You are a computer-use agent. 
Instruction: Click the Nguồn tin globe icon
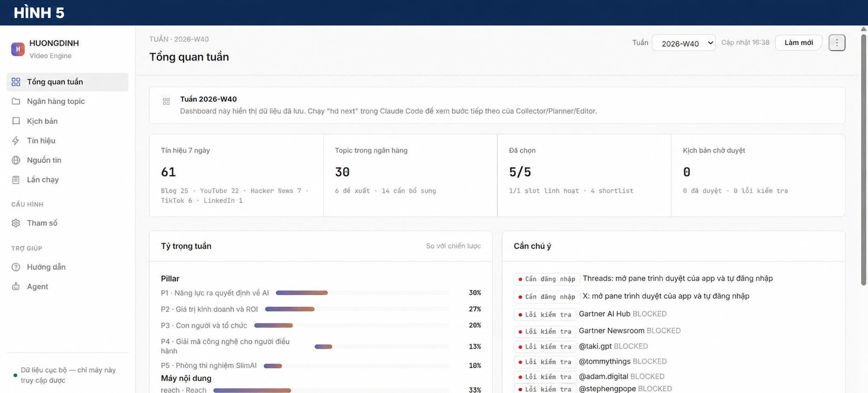tap(16, 160)
